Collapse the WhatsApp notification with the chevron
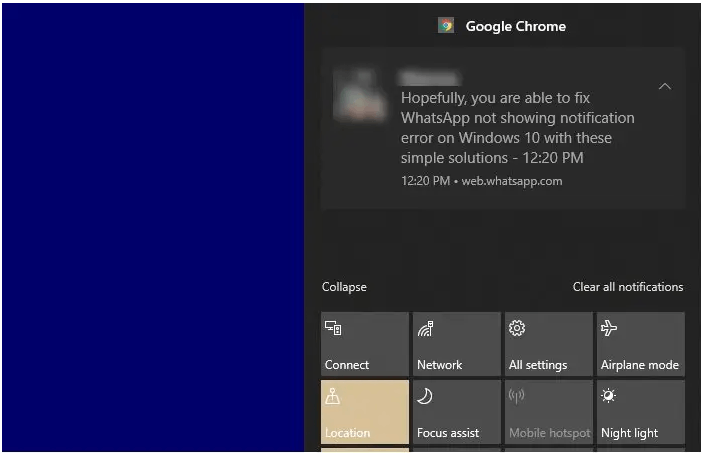Screen dimensions: 702x453 [x=665, y=86]
